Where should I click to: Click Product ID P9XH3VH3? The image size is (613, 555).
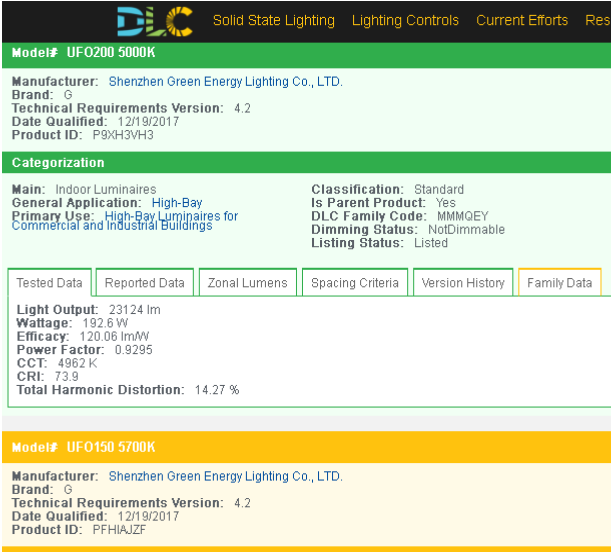coord(123,135)
